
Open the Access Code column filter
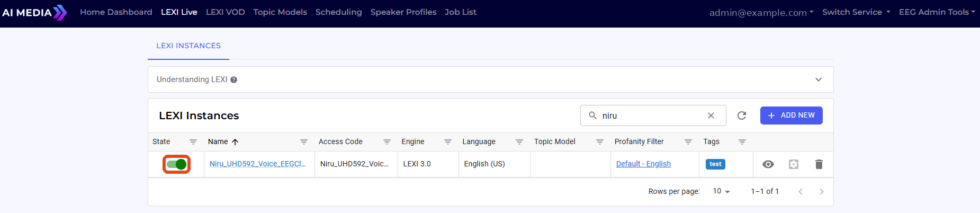[x=387, y=142]
